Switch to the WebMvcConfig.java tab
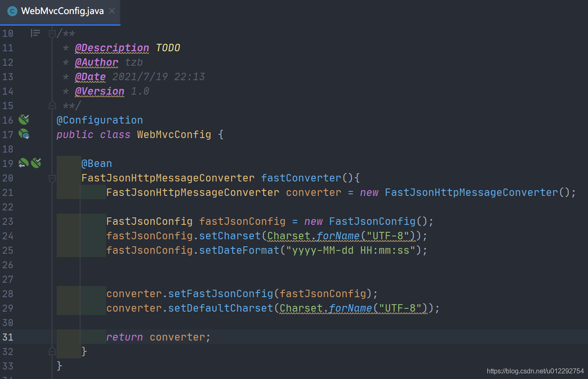This screenshot has width=588, height=379. (x=60, y=12)
